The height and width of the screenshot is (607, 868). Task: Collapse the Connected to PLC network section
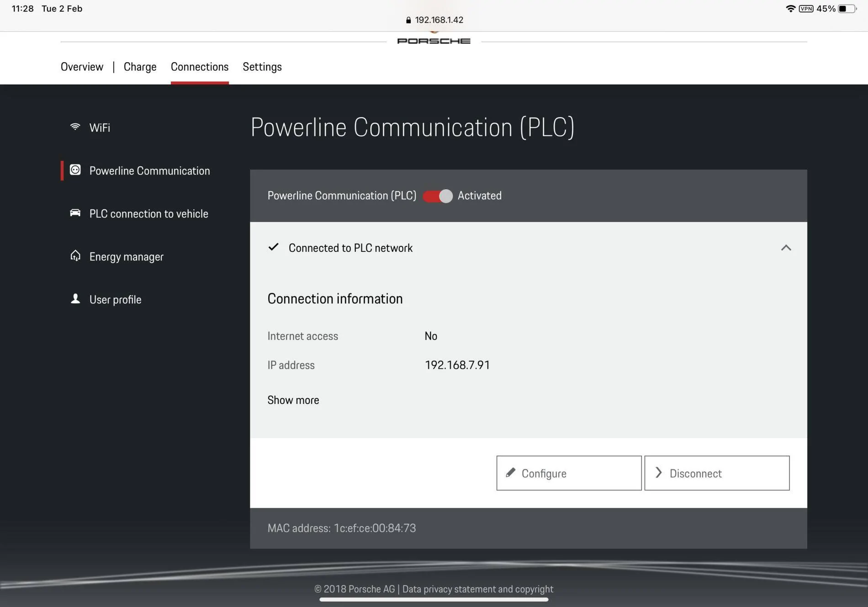pos(786,247)
